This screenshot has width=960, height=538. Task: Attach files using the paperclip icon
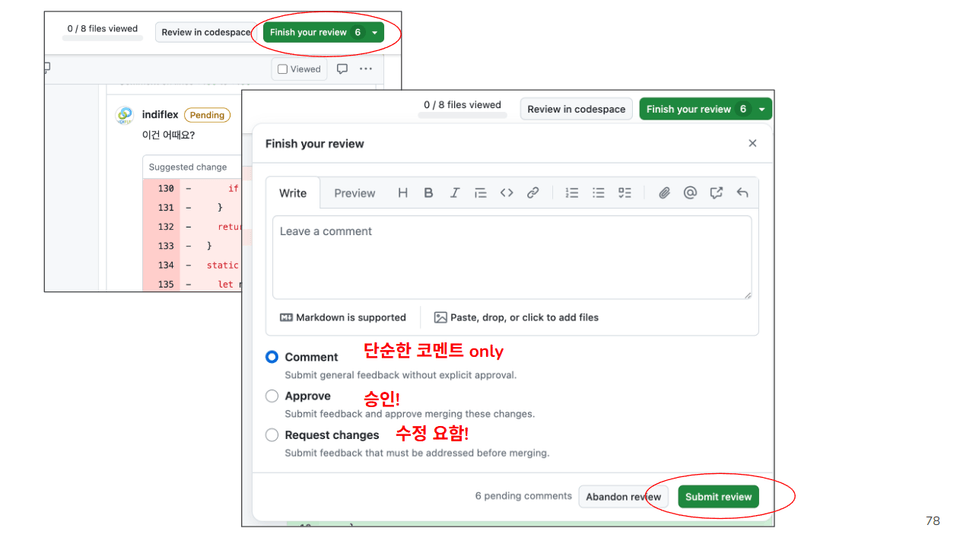tap(664, 193)
